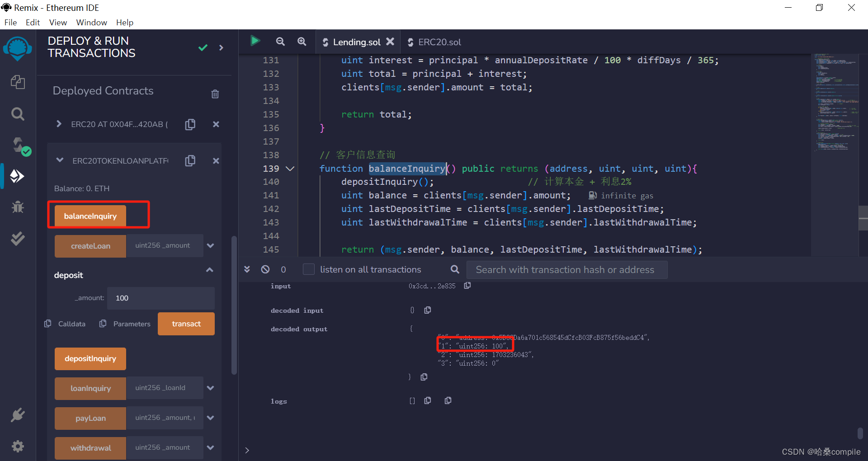This screenshot has width=868, height=461.
Task: Open the File menu
Action: (x=10, y=23)
